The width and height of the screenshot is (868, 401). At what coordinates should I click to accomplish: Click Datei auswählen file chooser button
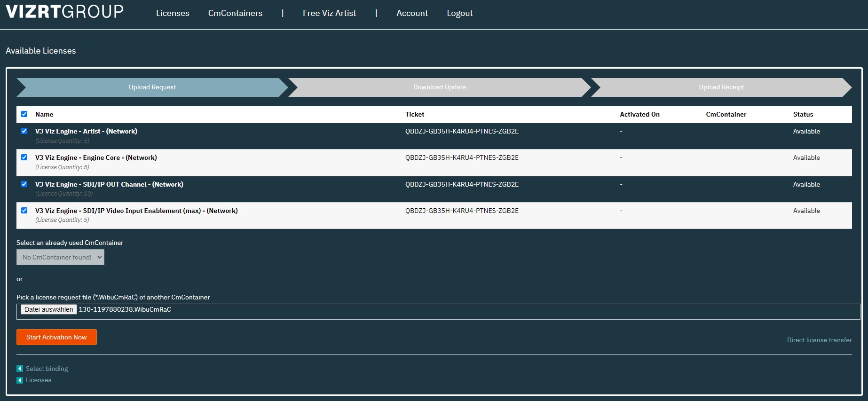tap(49, 309)
